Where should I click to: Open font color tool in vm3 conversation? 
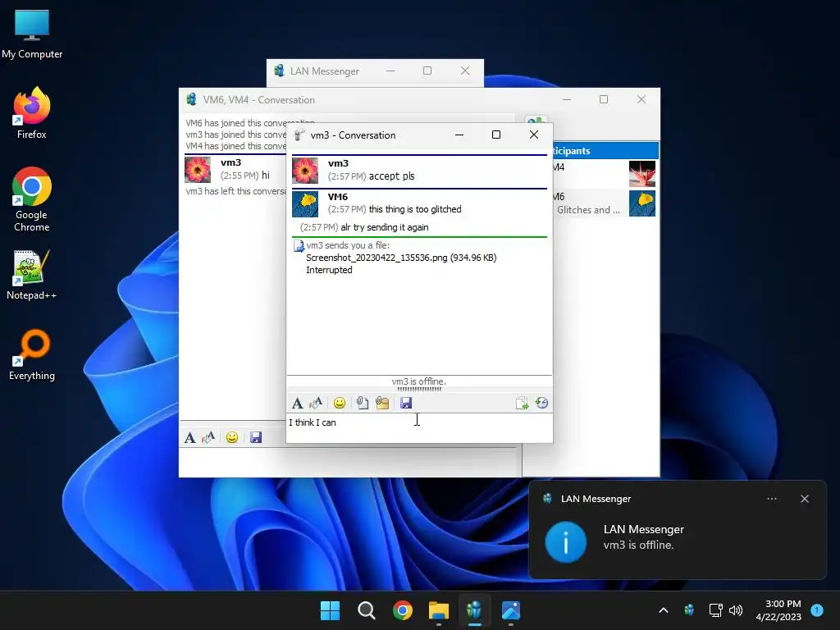pos(316,403)
